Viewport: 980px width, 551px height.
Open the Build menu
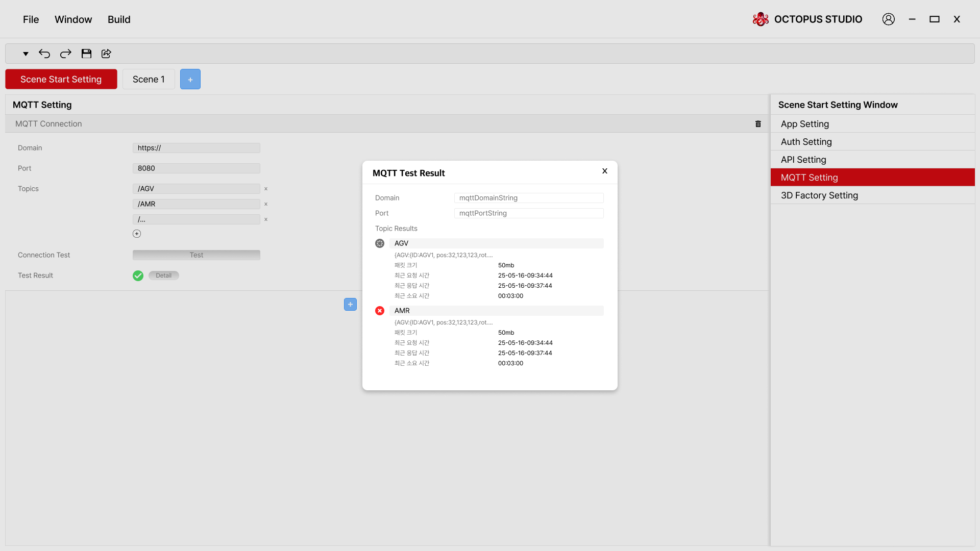click(119, 19)
